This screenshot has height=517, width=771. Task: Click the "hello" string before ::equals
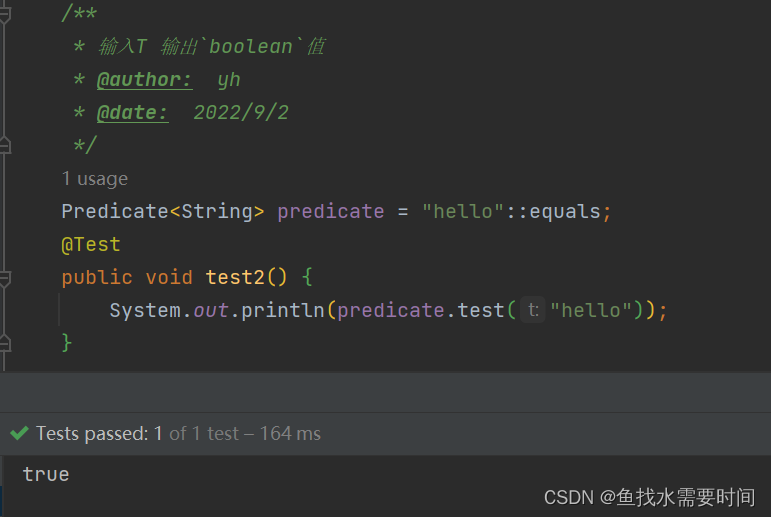[x=463, y=211]
